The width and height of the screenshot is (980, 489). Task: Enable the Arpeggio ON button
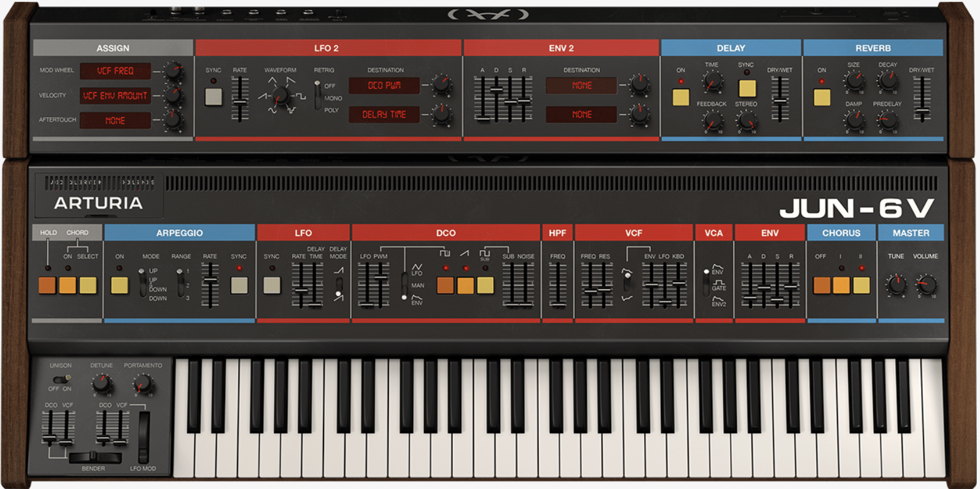(x=119, y=285)
